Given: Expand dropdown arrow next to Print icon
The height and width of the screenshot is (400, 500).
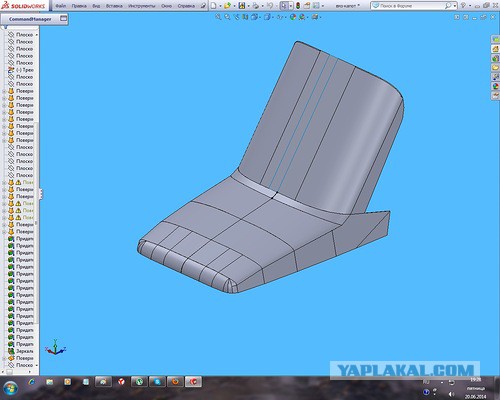Looking at the screenshot, I should pos(262,6).
